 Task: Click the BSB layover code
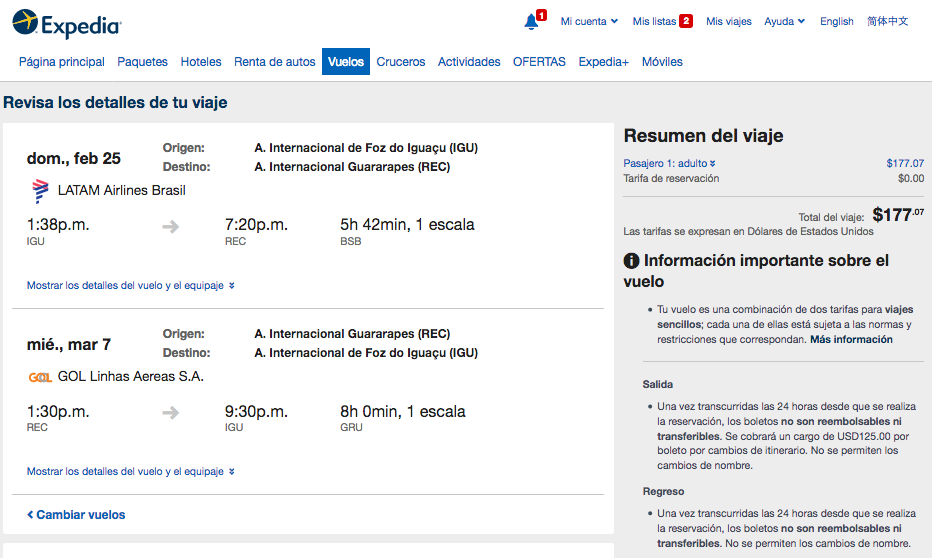pos(351,242)
